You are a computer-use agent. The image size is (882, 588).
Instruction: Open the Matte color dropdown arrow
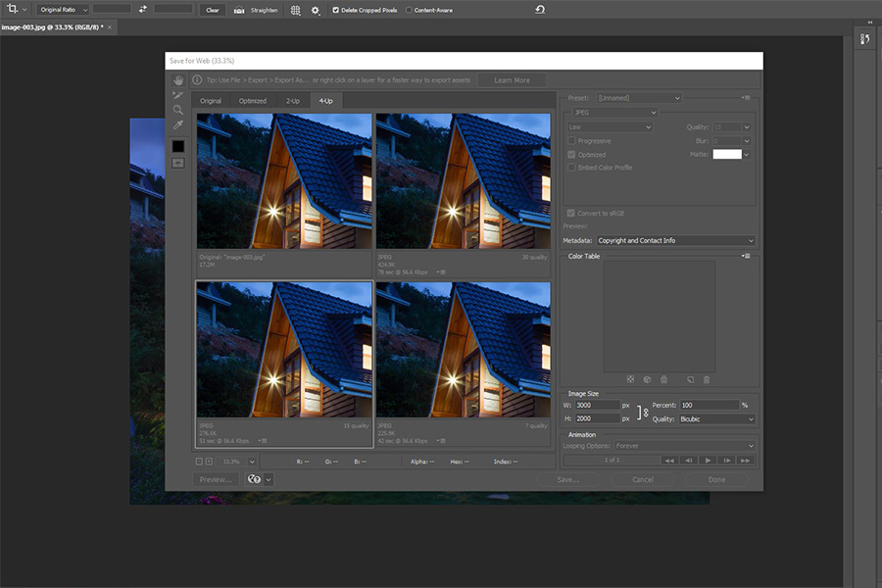pos(747,154)
